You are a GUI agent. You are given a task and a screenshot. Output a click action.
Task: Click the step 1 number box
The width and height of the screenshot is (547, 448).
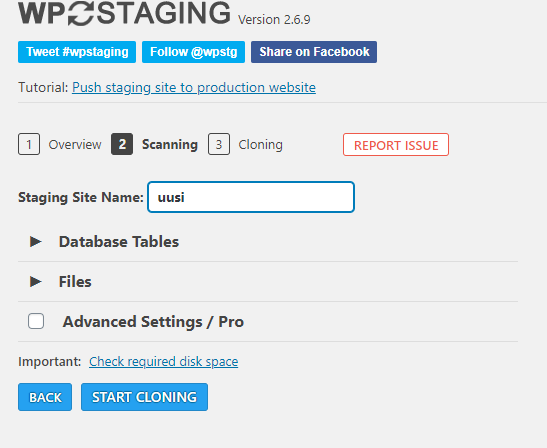29,144
